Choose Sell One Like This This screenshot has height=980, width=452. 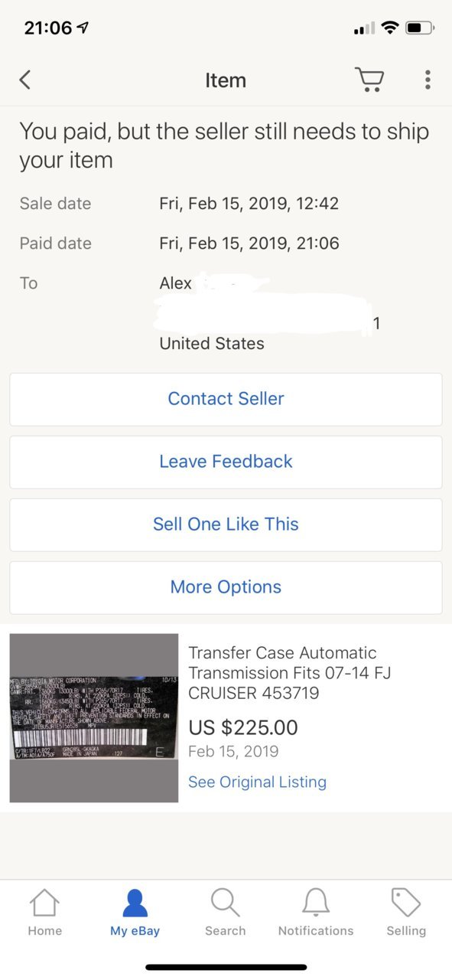226,524
